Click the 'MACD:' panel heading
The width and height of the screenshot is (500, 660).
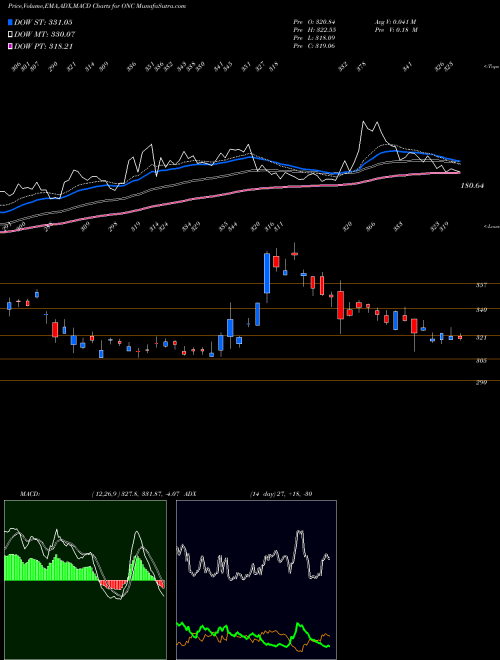(29, 493)
